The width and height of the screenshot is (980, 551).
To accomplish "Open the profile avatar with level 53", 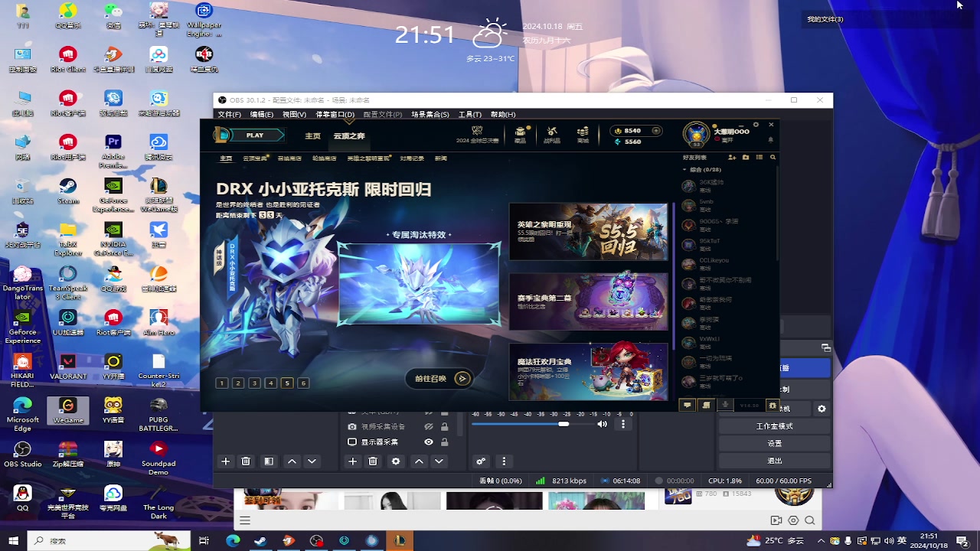I will click(x=696, y=135).
